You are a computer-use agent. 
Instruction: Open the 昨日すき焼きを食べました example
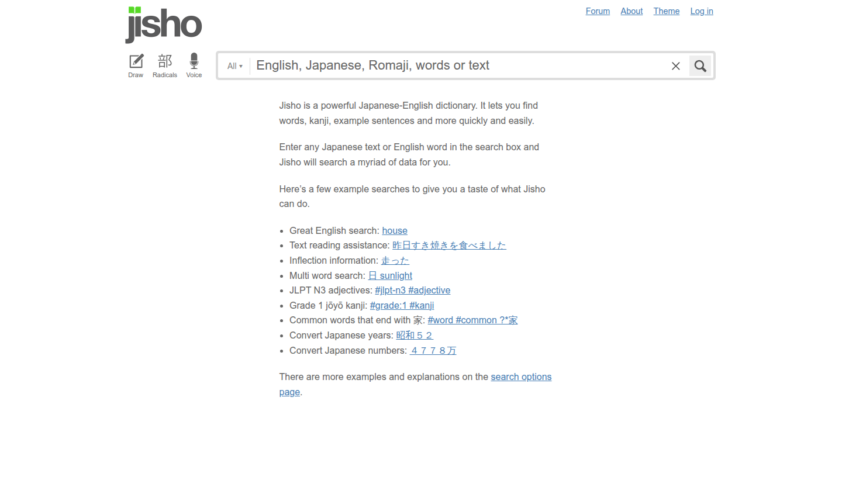pyautogui.click(x=448, y=246)
